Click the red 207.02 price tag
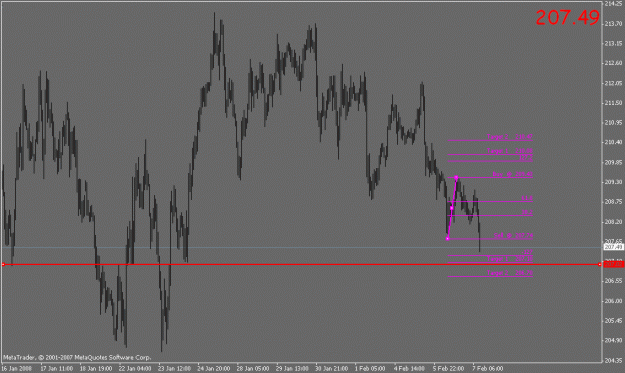Screen dimensions: 625x373 613,264
